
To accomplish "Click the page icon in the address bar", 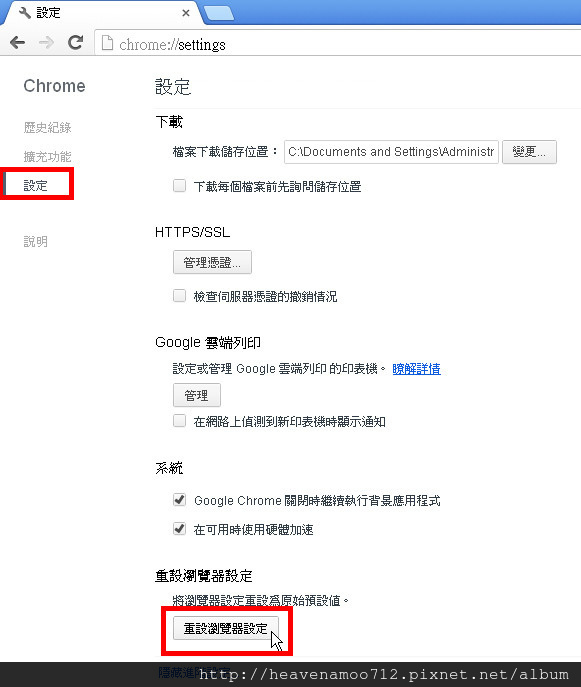I will [x=107, y=43].
